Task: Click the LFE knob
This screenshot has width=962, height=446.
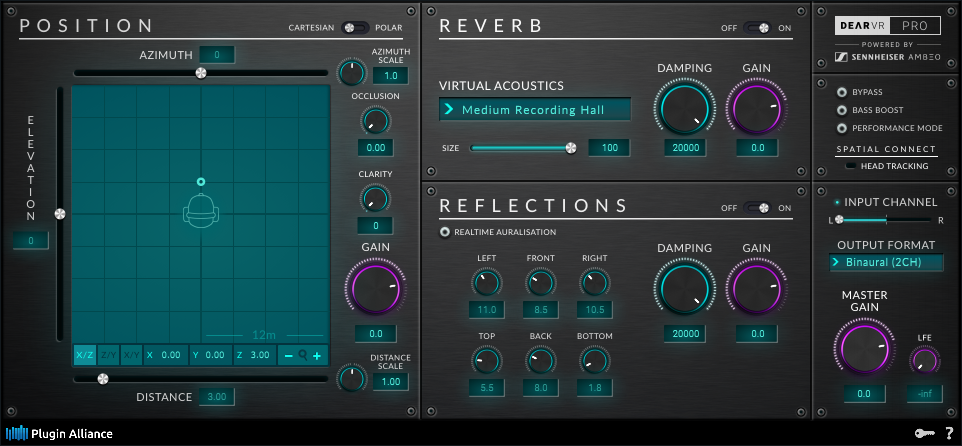Action: 924,361
